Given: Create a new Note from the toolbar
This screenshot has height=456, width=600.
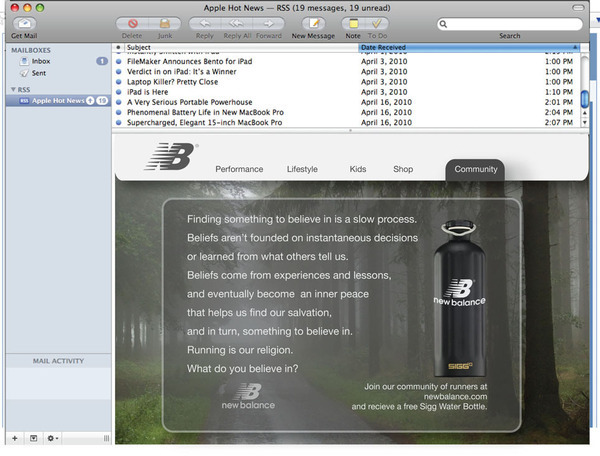Looking at the screenshot, I should (x=353, y=24).
